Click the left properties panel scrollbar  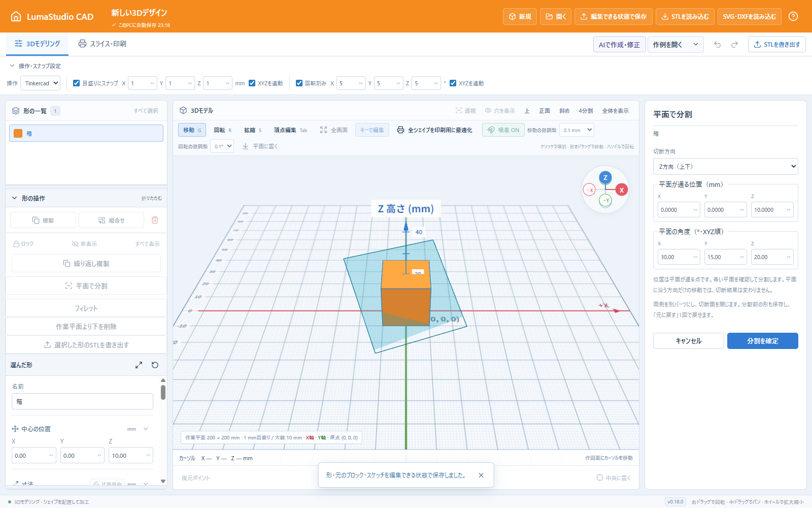click(163, 393)
